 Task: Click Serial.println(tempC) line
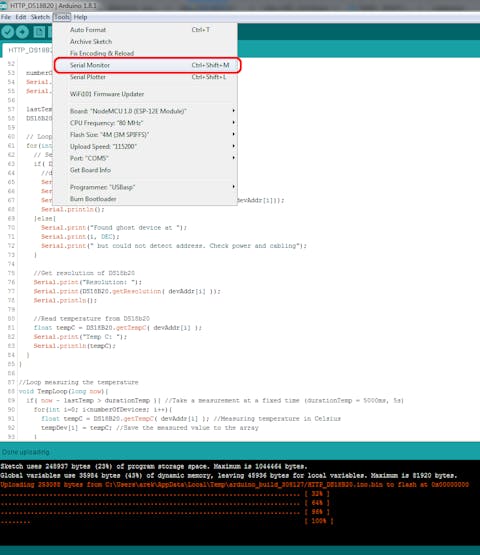tap(75, 346)
